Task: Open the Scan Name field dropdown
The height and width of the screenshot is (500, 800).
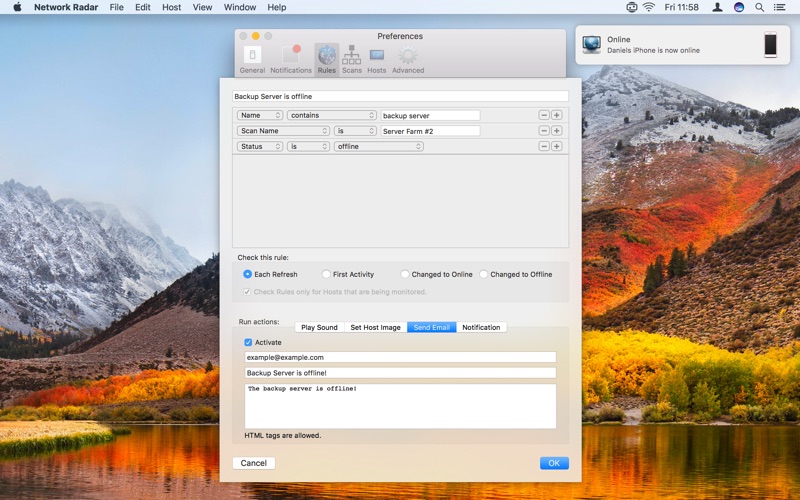Action: point(283,131)
